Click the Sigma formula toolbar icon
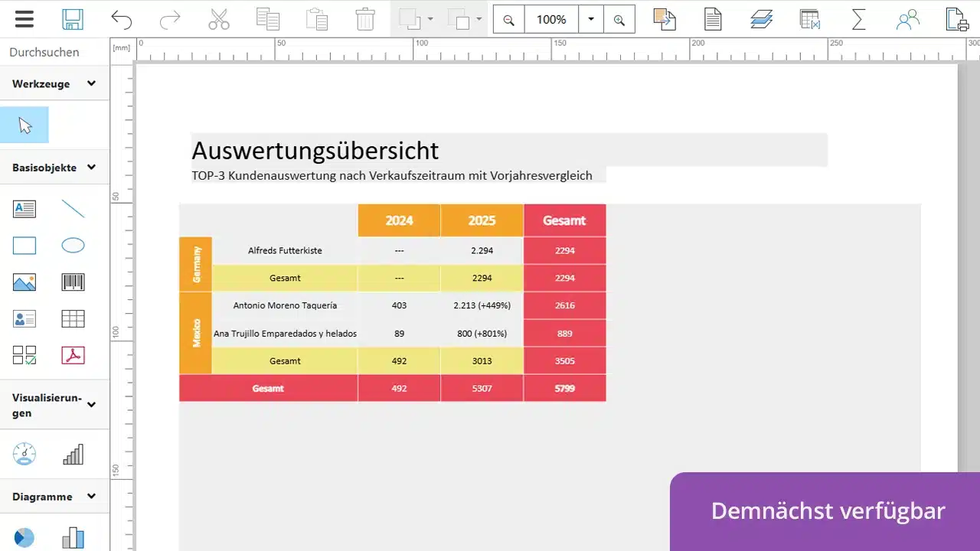This screenshot has height=551, width=980. point(858,19)
